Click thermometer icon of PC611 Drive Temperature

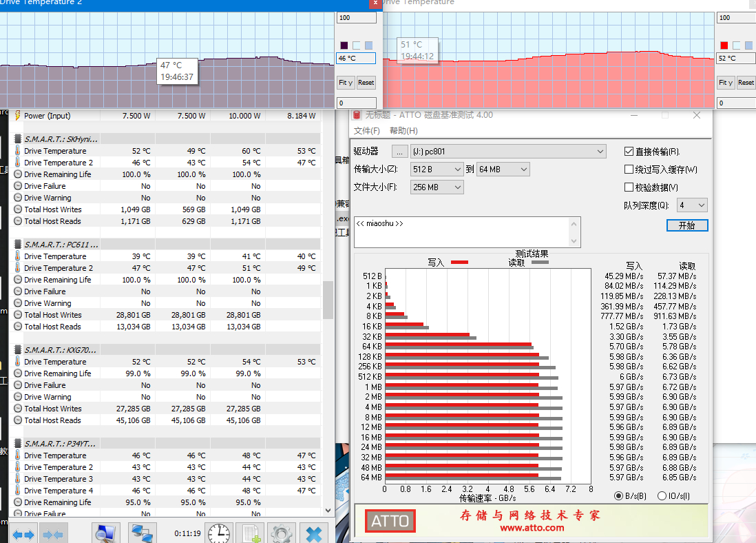click(x=17, y=256)
